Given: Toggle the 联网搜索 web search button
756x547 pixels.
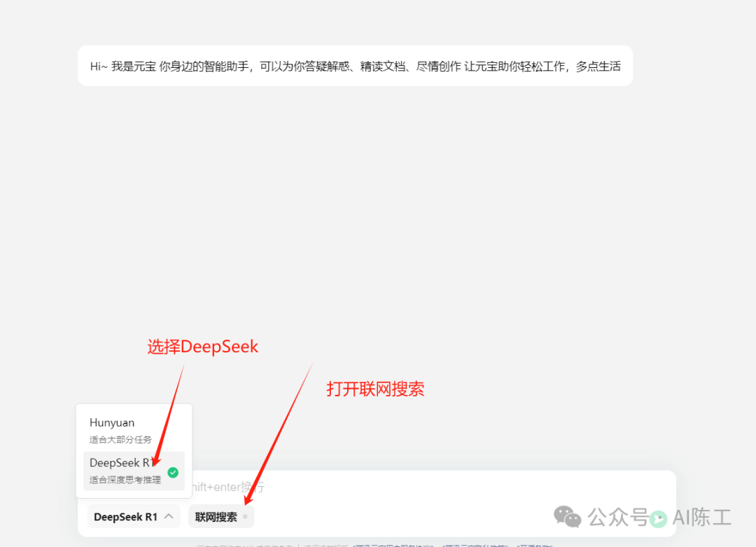Looking at the screenshot, I should [x=220, y=517].
